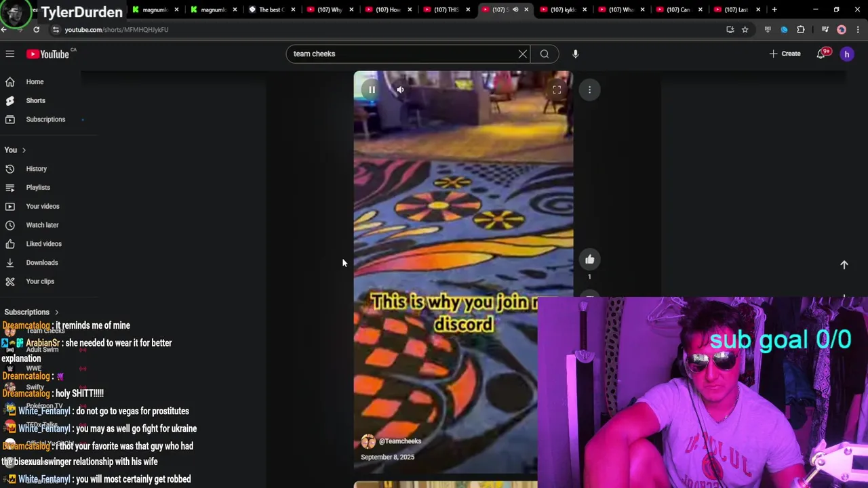Switch to the '(107) How' tab

point(387,9)
